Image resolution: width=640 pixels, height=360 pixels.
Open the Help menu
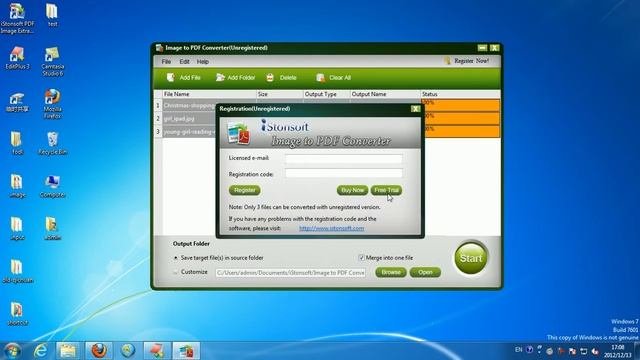pos(202,62)
